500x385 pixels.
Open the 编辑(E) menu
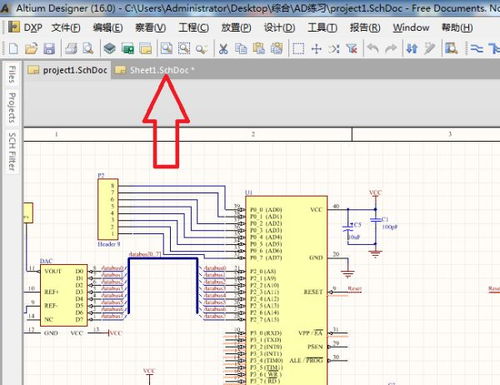108,28
